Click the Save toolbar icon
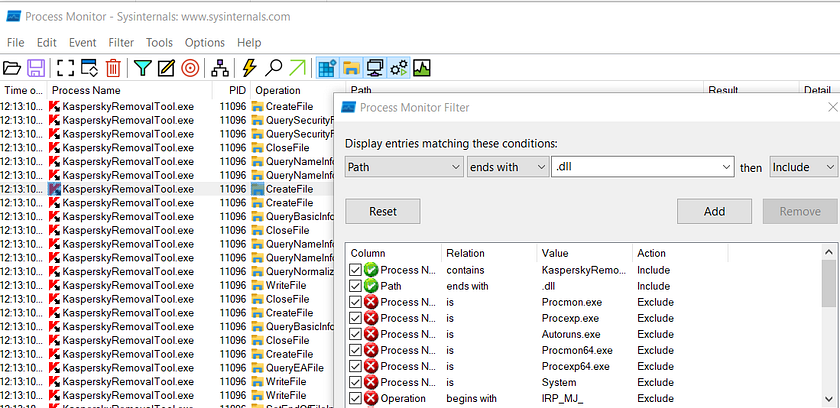This screenshot has width=840, height=408. [36, 68]
